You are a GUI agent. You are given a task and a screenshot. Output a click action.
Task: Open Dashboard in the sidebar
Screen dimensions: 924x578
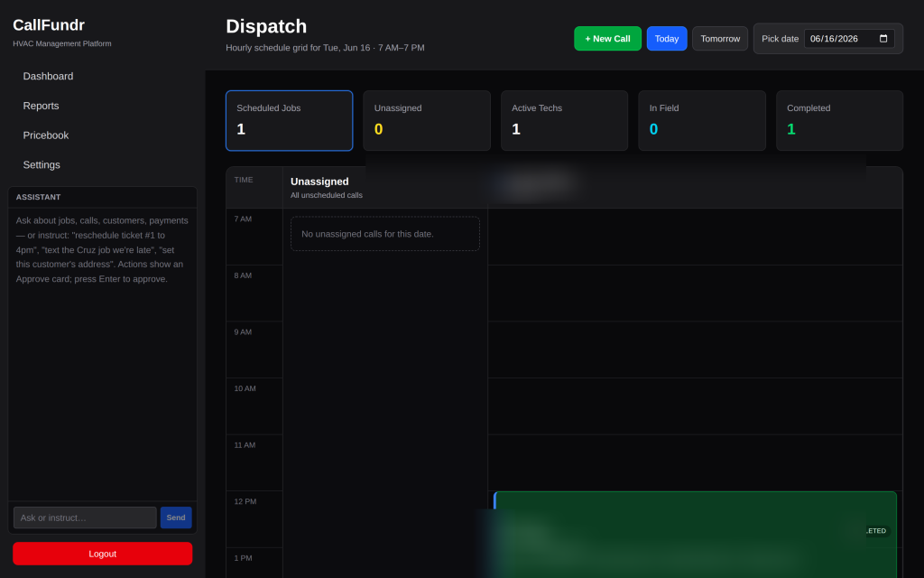[x=49, y=76]
